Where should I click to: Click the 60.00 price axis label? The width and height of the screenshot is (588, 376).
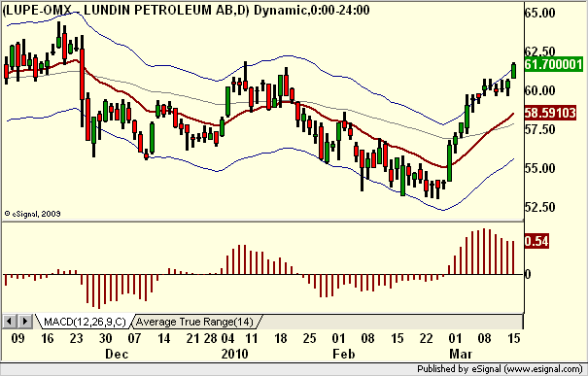539,90
